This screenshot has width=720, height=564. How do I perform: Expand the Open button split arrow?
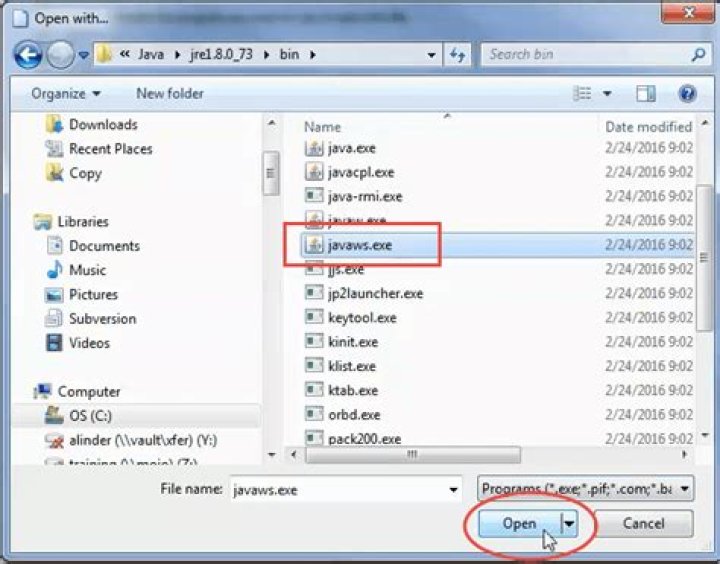tap(569, 523)
